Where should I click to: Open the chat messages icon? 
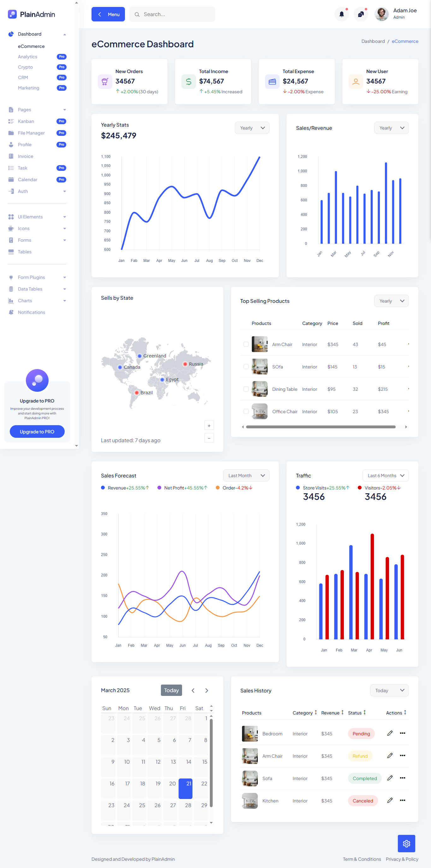click(361, 14)
